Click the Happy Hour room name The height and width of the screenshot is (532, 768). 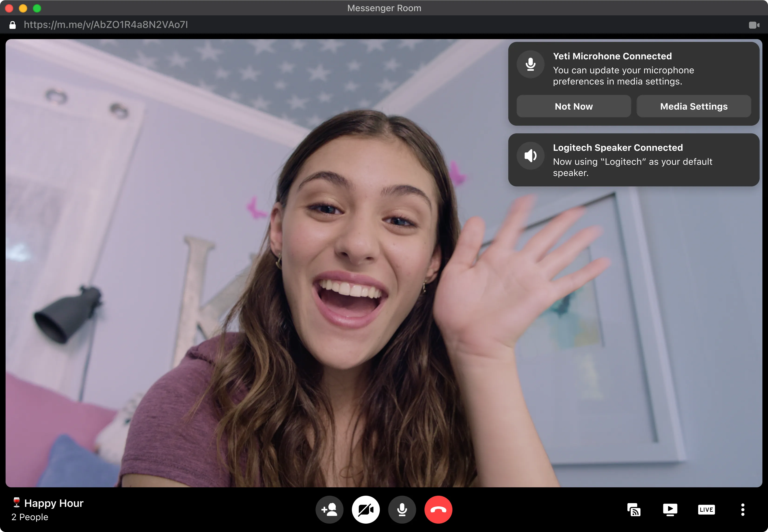(x=54, y=503)
